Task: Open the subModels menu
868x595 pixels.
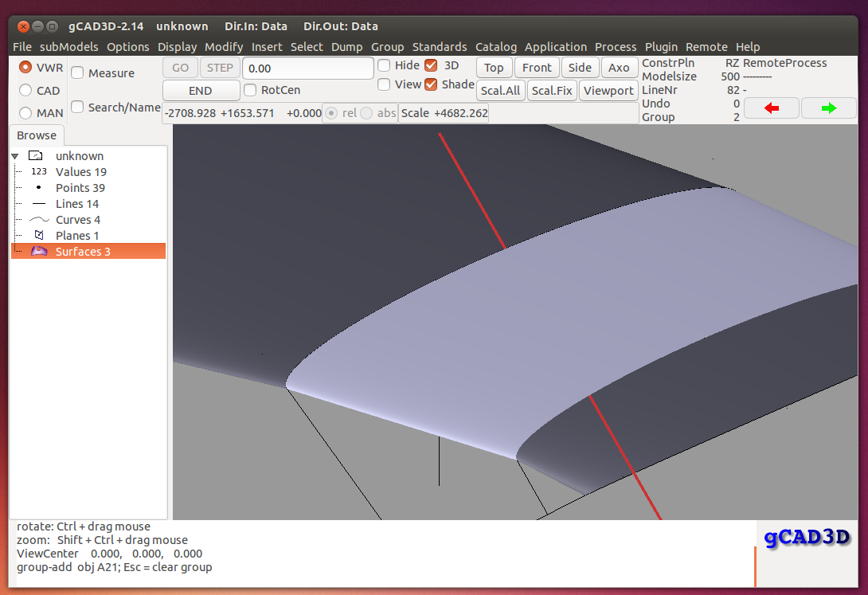Action: click(x=68, y=47)
